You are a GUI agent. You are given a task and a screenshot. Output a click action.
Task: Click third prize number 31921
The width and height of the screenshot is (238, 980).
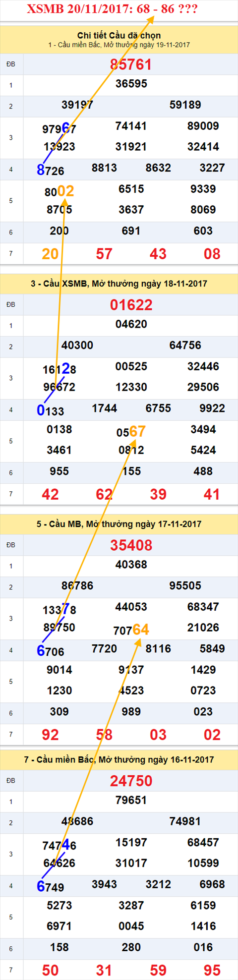click(131, 147)
